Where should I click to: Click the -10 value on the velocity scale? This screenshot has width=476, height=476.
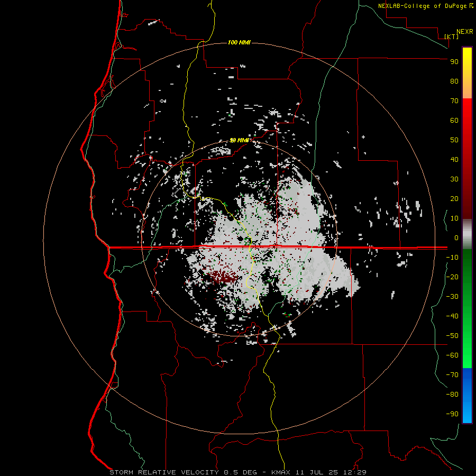pyautogui.click(x=452, y=258)
